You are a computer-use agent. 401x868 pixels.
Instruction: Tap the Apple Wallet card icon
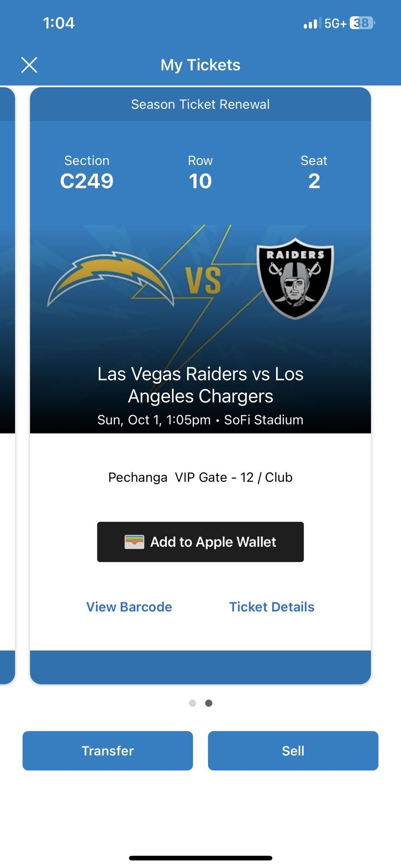tap(134, 542)
